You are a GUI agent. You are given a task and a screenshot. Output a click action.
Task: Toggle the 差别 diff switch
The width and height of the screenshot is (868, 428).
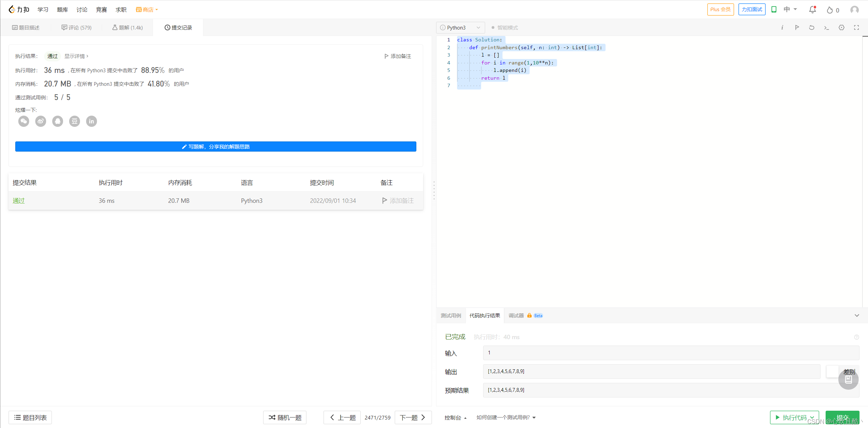point(833,371)
